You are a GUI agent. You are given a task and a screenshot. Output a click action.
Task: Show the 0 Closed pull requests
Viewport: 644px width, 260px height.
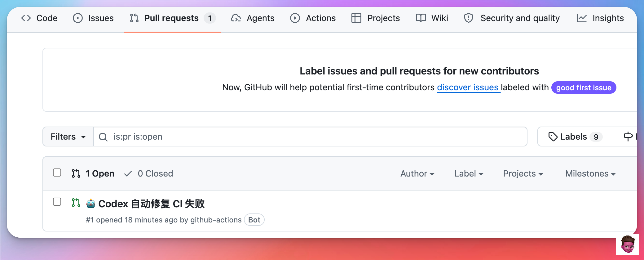coord(148,173)
